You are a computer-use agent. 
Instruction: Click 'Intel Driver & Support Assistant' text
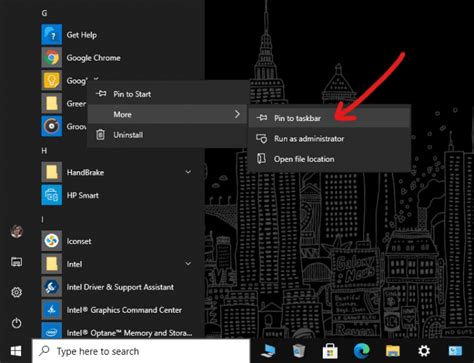point(120,287)
